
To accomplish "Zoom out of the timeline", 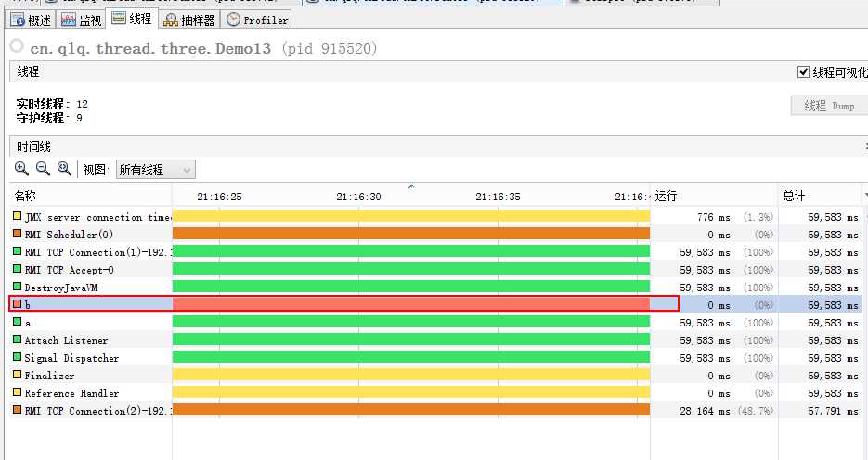I will (x=43, y=169).
